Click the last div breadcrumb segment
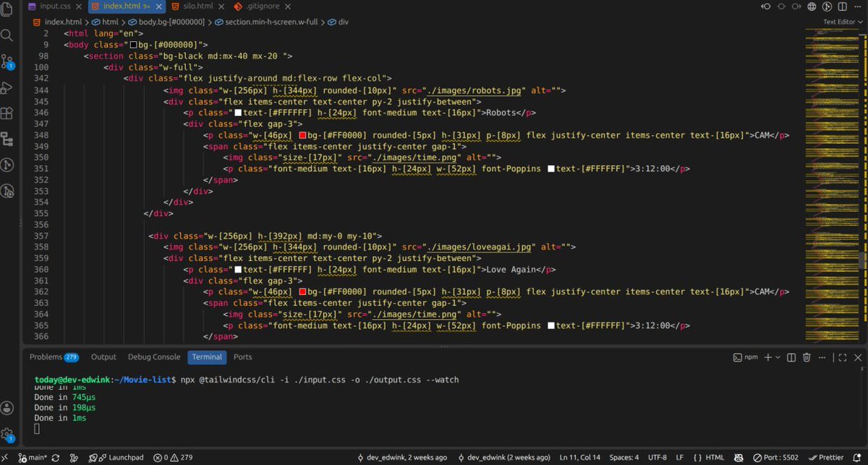This screenshot has width=868, height=465. (339, 22)
